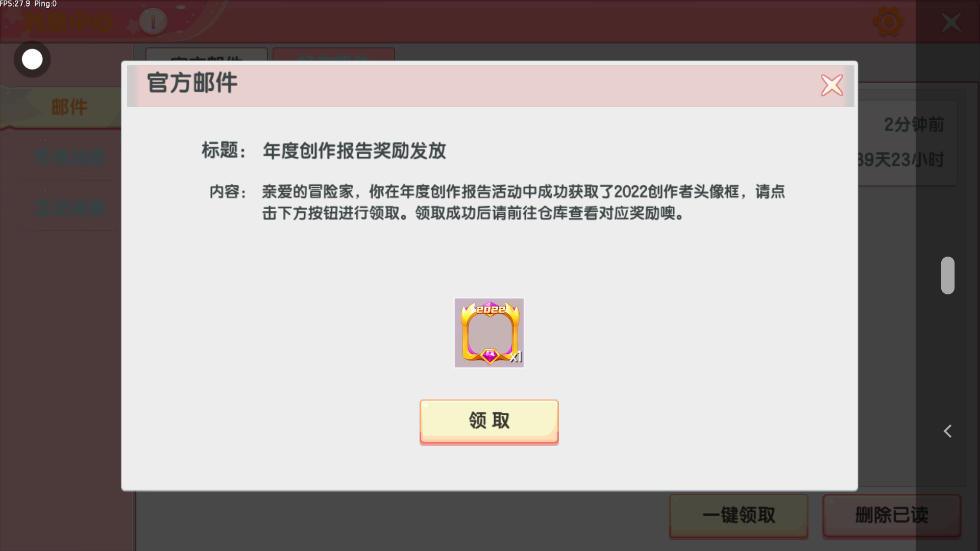Close the 官方邮件 dialog with red X
The height and width of the screenshot is (551, 980).
coord(832,85)
